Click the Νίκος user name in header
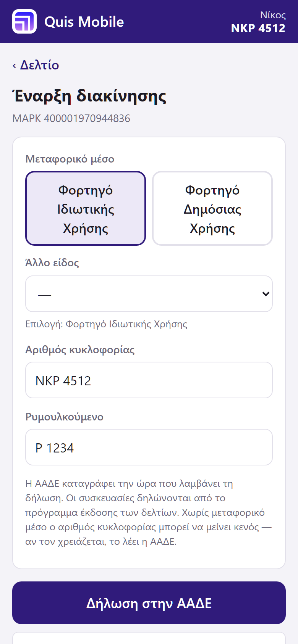Viewport: 298px width, 644px height. (x=273, y=15)
